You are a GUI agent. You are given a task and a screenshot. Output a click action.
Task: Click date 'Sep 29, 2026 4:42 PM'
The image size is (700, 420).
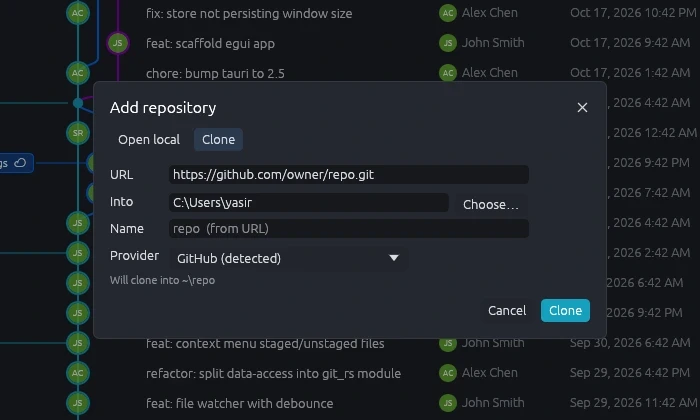pyautogui.click(x=630, y=373)
